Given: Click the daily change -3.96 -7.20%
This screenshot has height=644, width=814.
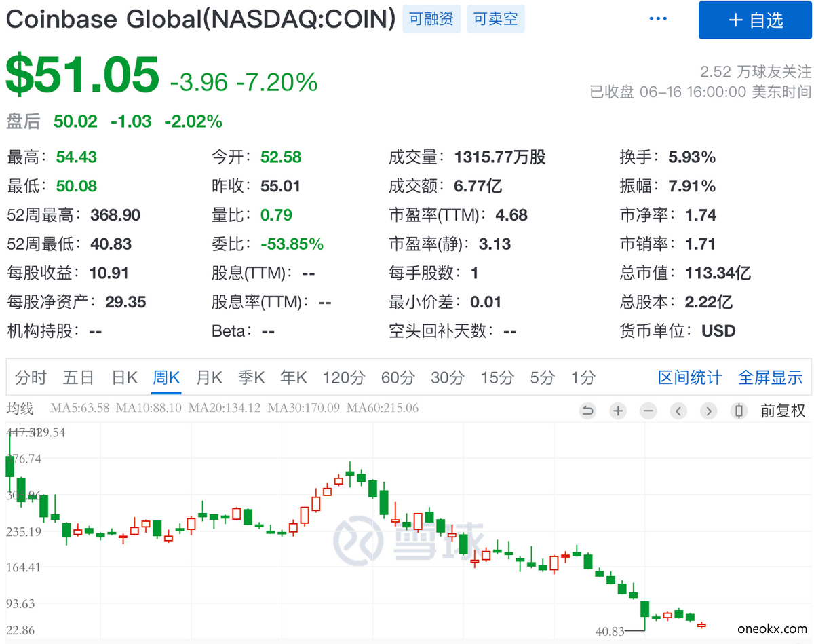Looking at the screenshot, I should (x=244, y=82).
